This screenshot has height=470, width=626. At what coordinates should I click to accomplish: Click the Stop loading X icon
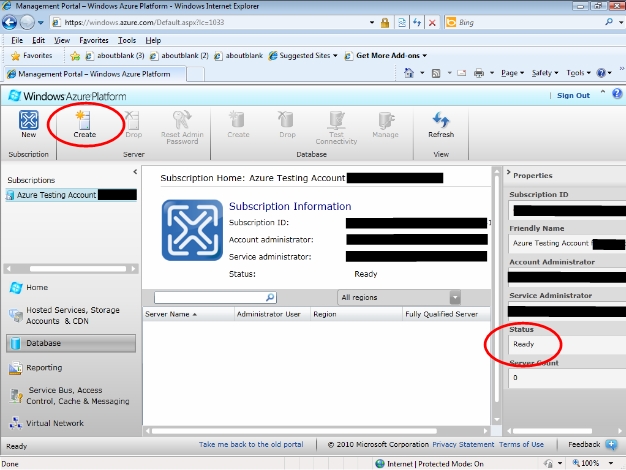click(x=432, y=23)
